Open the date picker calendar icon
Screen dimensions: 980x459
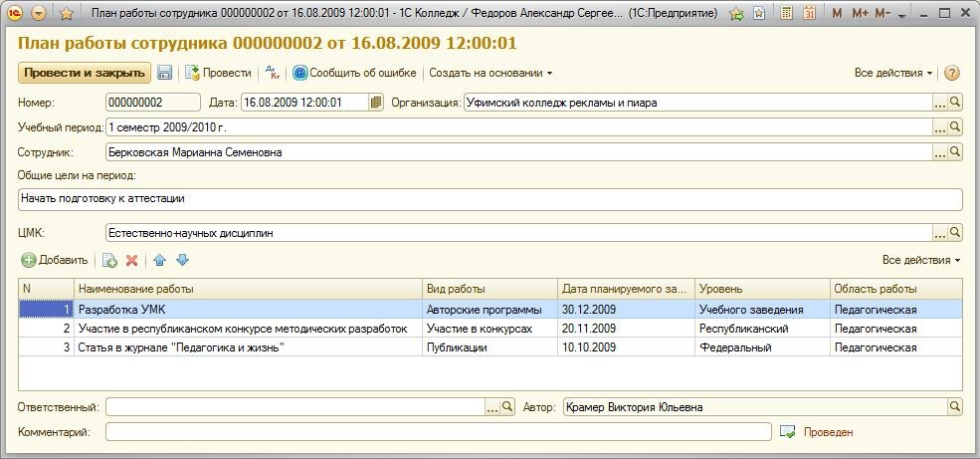[376, 102]
